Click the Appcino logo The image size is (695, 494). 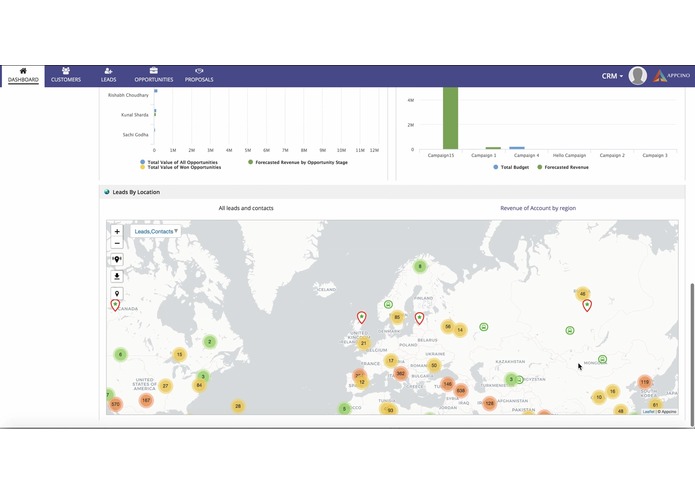click(x=672, y=76)
